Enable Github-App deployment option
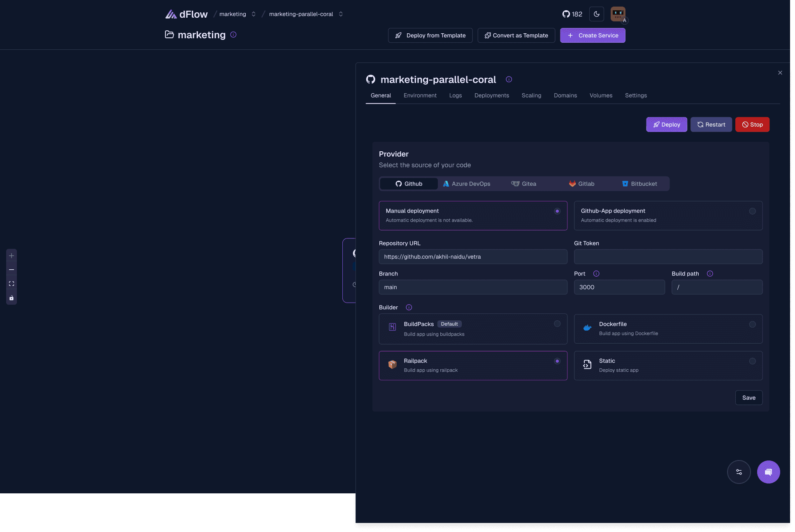The height and width of the screenshot is (532, 795). [752, 211]
